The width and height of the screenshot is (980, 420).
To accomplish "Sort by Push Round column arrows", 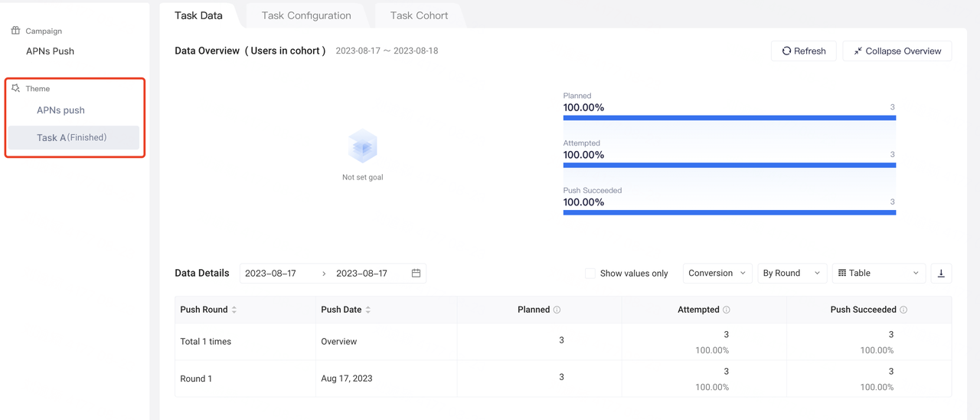I will pos(234,310).
